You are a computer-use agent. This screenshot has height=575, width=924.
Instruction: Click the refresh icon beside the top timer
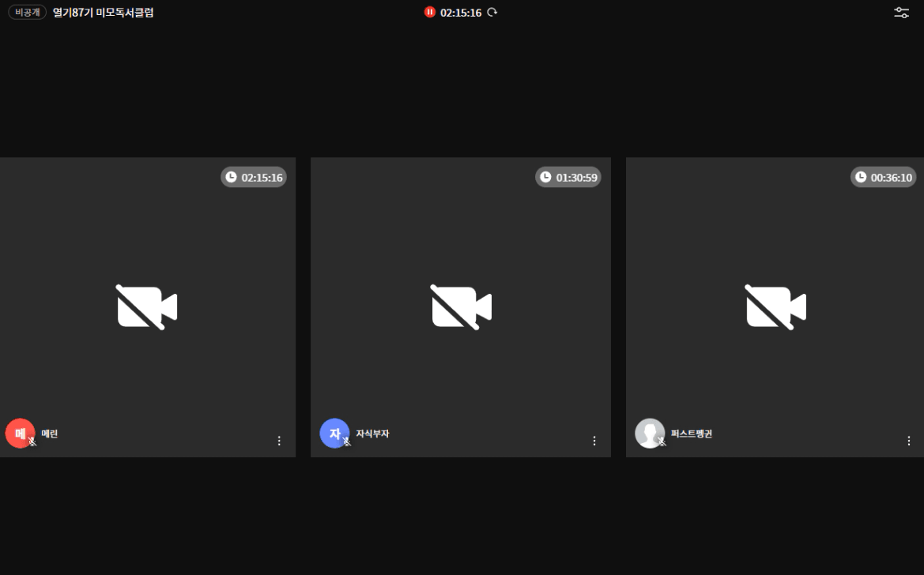492,13
